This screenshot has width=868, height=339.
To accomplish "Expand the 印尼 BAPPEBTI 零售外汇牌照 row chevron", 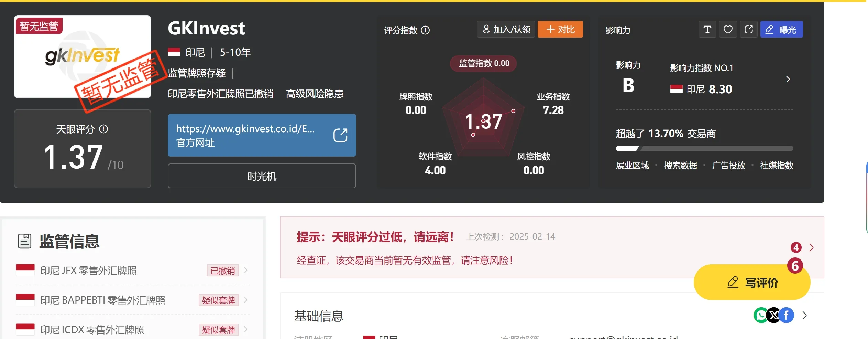I will click(x=245, y=300).
